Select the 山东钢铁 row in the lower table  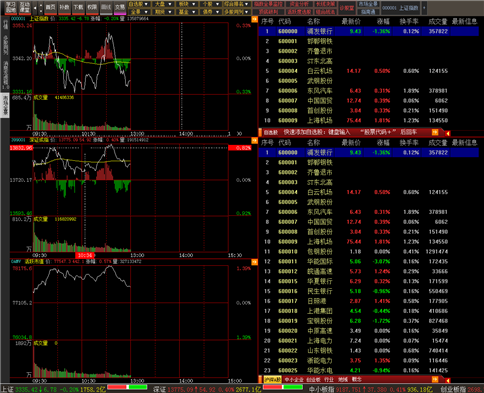[369, 351]
